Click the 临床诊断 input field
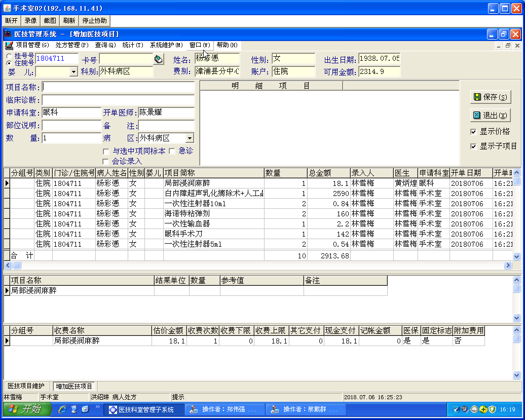The width and height of the screenshot is (525, 420). (x=118, y=100)
